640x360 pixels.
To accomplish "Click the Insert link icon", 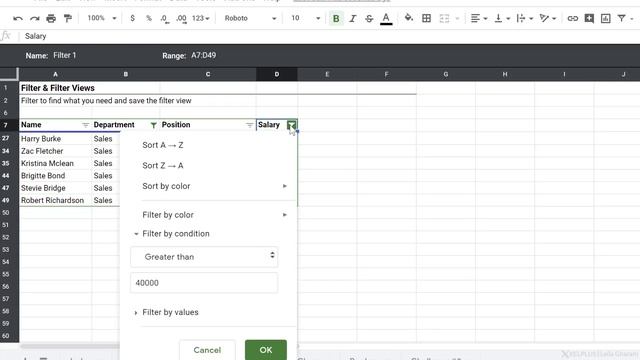I will (573, 18).
